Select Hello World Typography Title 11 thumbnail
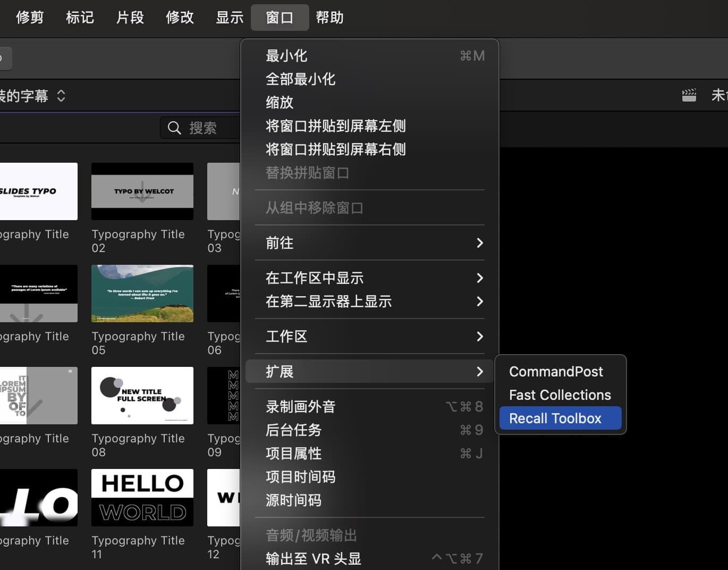728x570 pixels. coord(142,498)
